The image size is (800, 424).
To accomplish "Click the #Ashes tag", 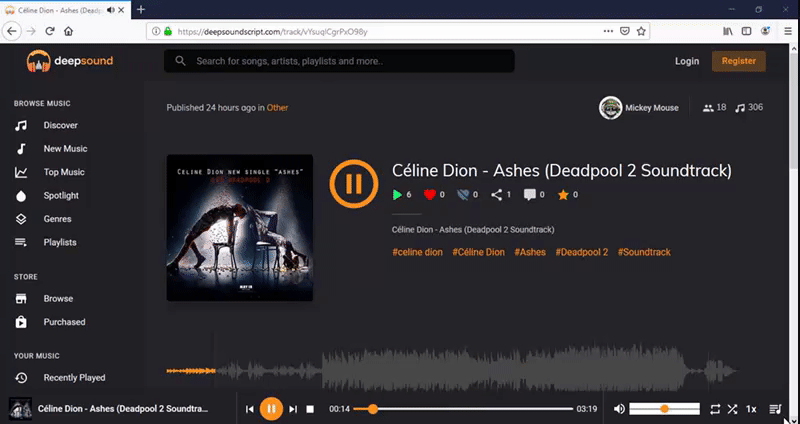I will pyautogui.click(x=530, y=252).
